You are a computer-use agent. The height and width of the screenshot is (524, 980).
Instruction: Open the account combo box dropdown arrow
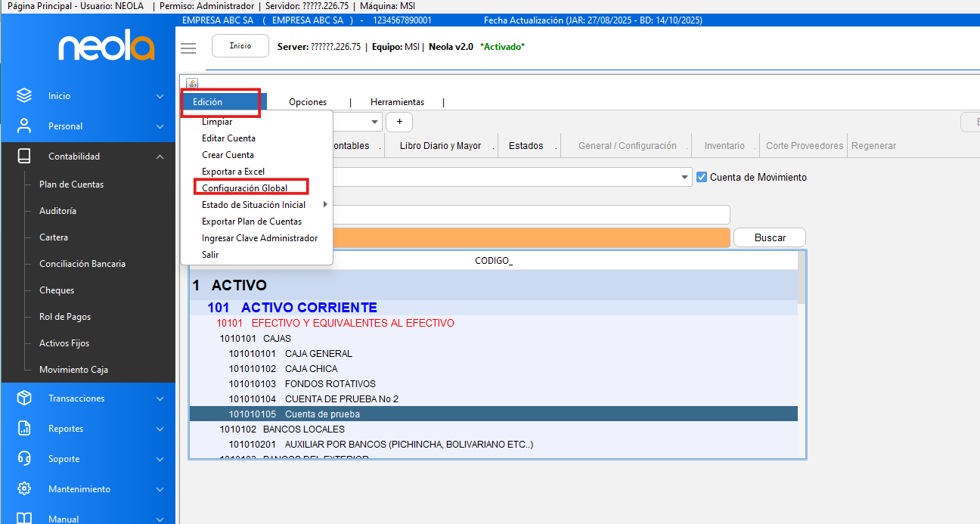685,177
